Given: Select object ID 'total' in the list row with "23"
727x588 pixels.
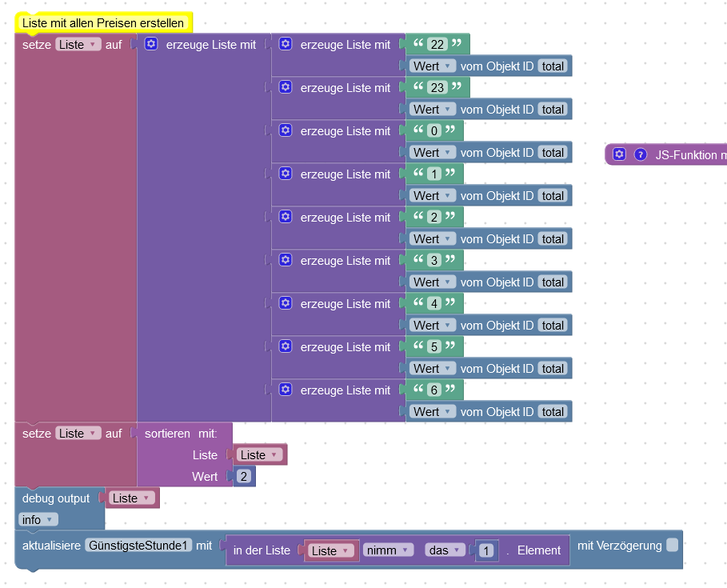Looking at the screenshot, I should click(553, 110).
